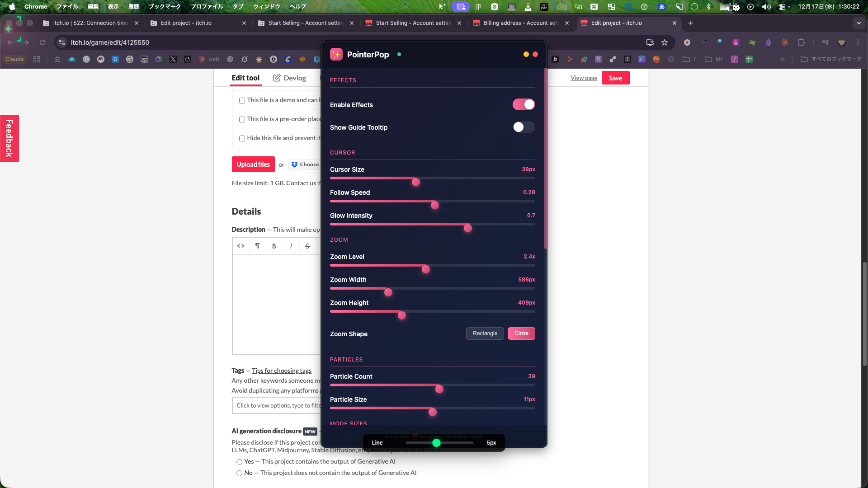
Task: Check the Hide this file checkbox
Action: 242,138
